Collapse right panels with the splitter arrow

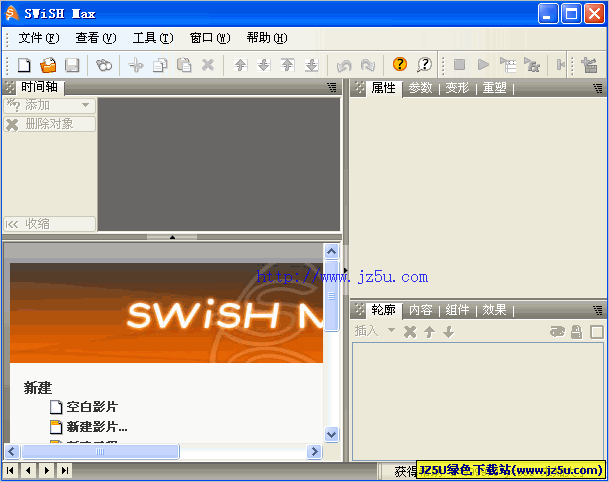point(345,271)
